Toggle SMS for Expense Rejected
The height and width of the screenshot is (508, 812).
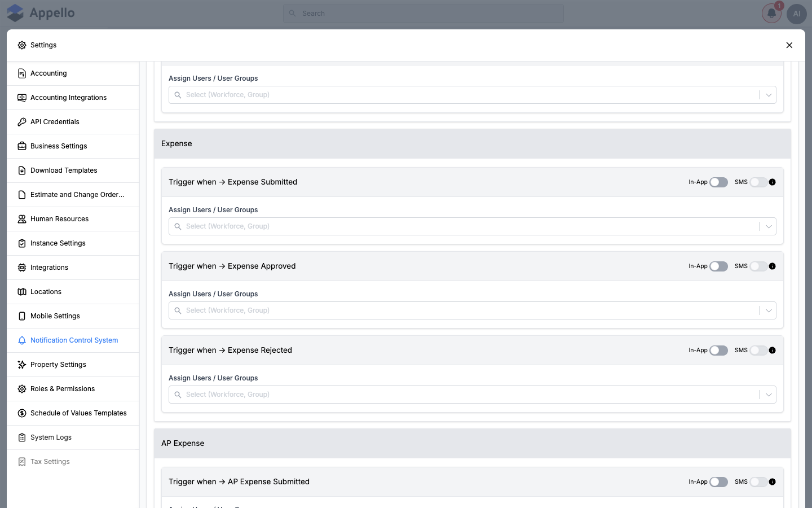click(x=758, y=351)
